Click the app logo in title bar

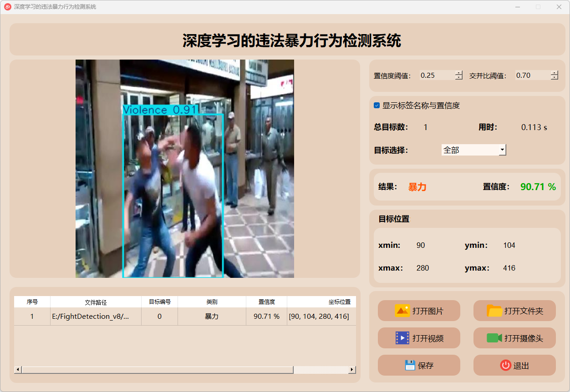pyautogui.click(x=7, y=7)
